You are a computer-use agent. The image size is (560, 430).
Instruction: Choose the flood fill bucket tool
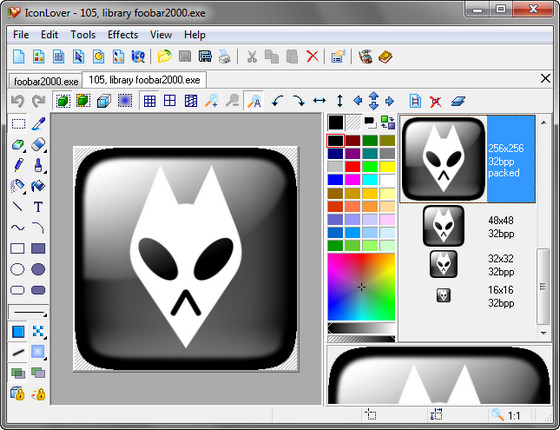click(x=38, y=186)
